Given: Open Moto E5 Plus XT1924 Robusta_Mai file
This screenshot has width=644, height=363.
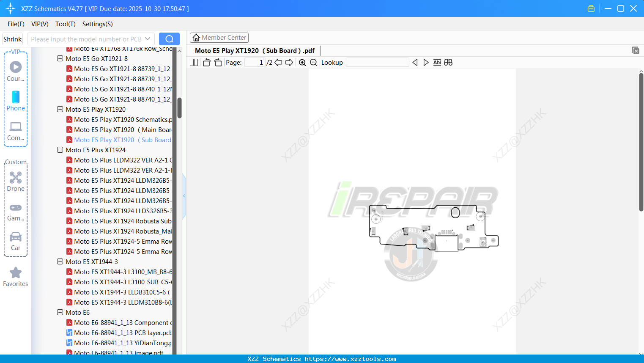Looking at the screenshot, I should coord(119,231).
